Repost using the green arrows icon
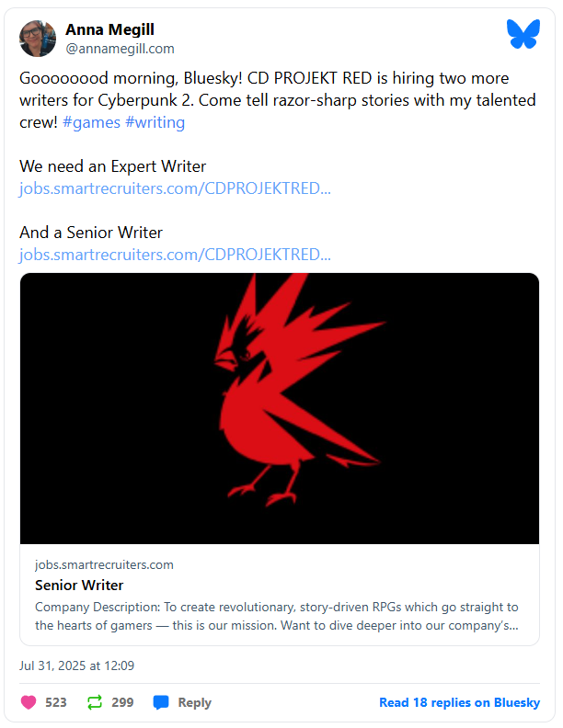The height and width of the screenshot is (728, 563). 95,702
